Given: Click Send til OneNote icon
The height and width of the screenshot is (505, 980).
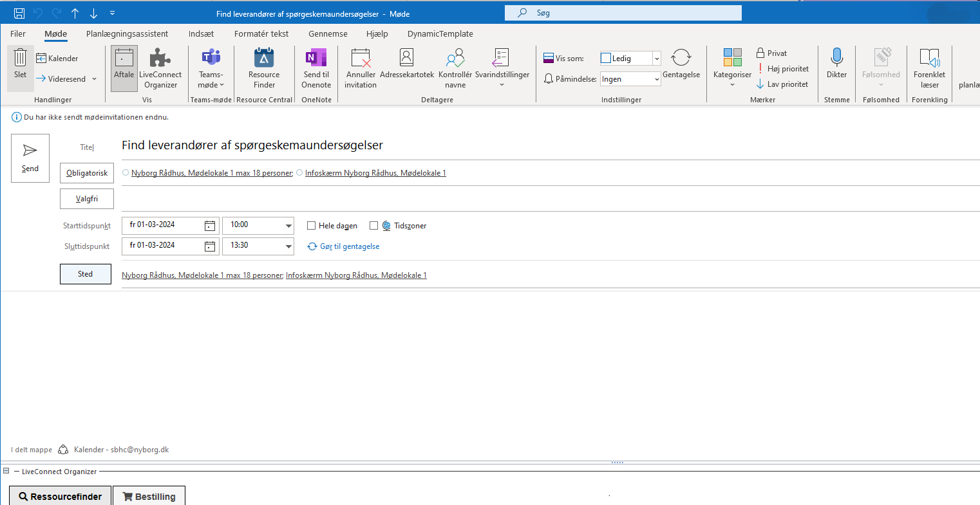Looking at the screenshot, I should (x=316, y=59).
